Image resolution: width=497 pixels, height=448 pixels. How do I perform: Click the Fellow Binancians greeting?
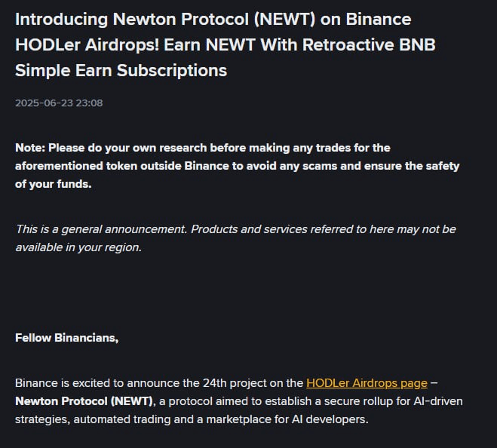click(x=67, y=338)
